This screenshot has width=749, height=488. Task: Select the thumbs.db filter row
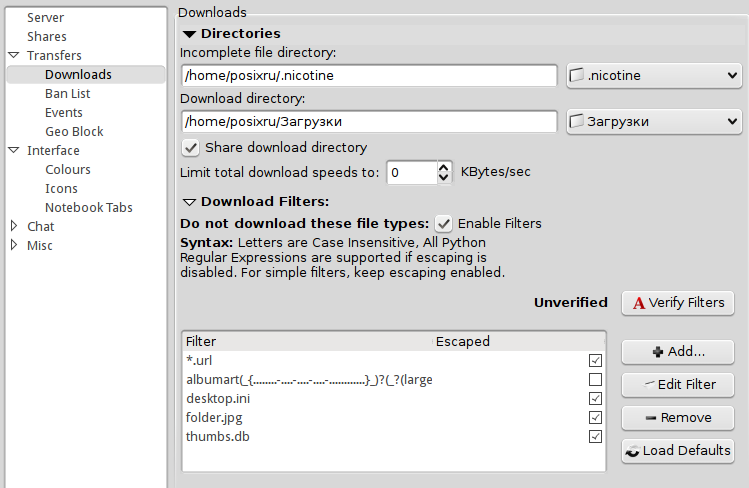click(x=394, y=436)
